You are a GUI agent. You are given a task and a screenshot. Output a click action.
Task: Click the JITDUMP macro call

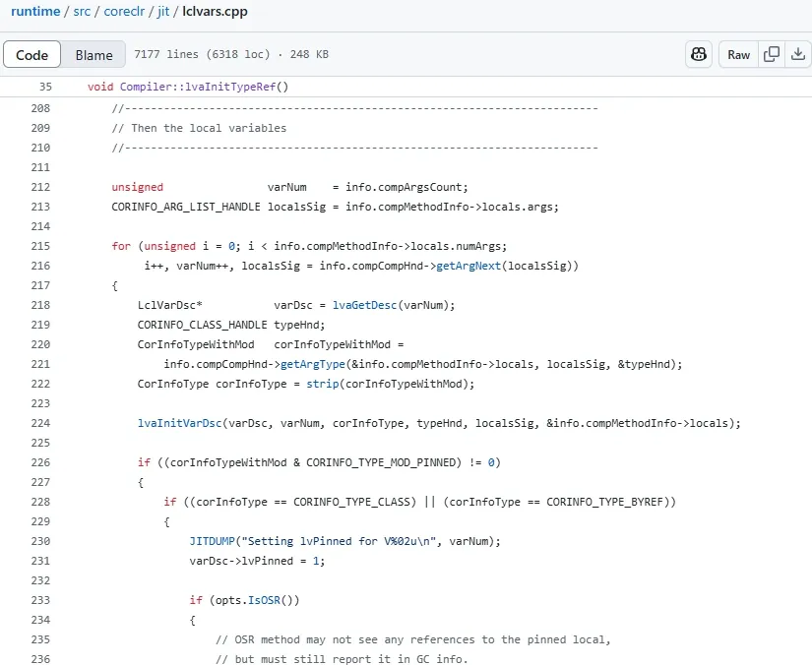point(213,541)
